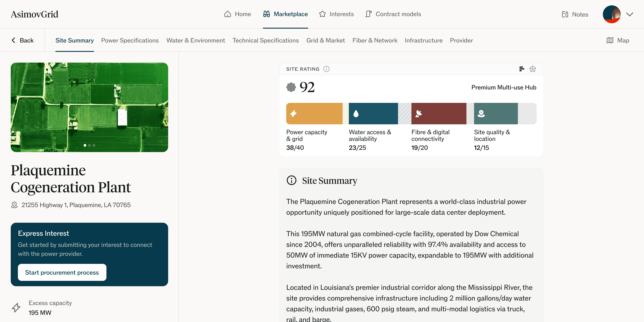Click the aerial site photo thumbnail
The width and height of the screenshot is (644, 322).
click(x=89, y=105)
